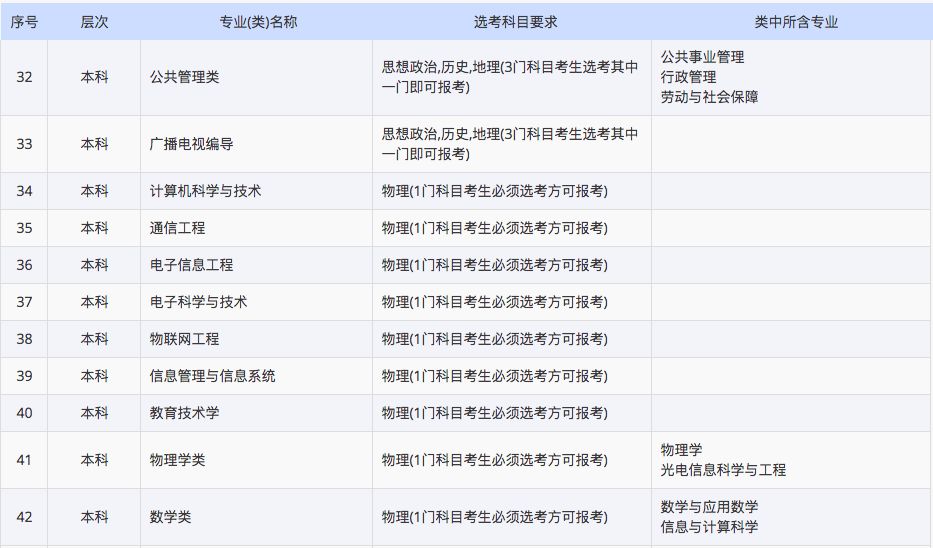Screen dimensions: 933x548
Task: Click 物理 requirement in 通信工程 row
Action: [494, 228]
